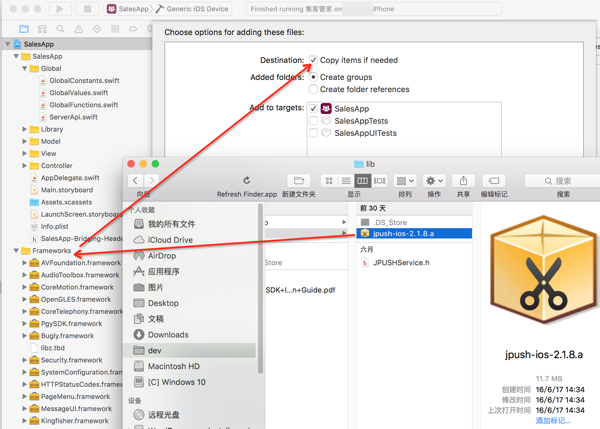Screen dimensions: 600x429
Task: Stop the running build in Xcode
Action: click(x=88, y=8)
